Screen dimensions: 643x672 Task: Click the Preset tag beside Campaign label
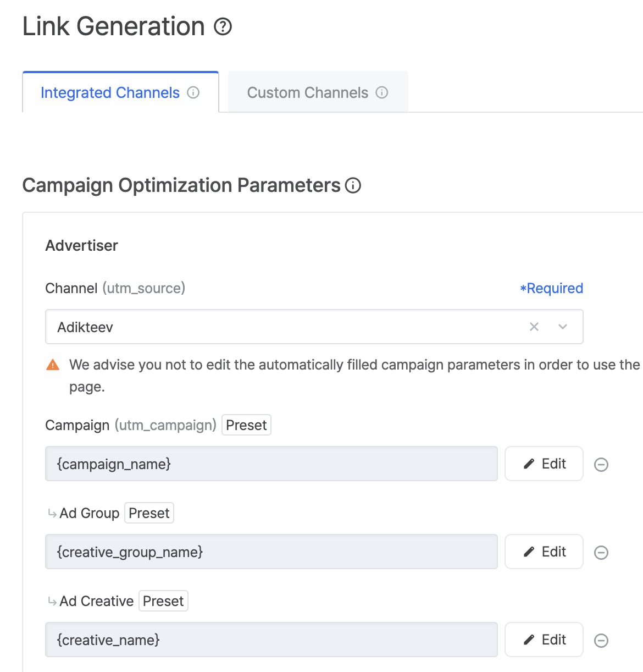tap(246, 425)
